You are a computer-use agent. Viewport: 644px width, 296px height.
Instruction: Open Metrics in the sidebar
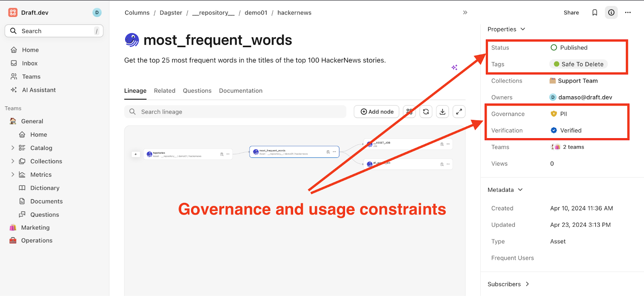pos(41,174)
